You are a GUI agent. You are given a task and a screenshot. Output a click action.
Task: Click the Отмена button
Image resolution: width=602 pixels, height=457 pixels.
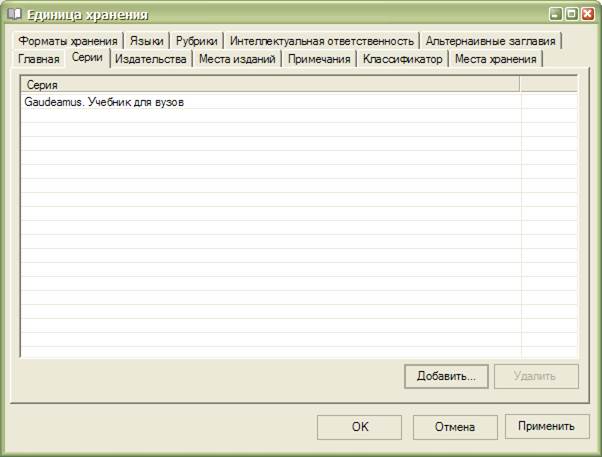pyautogui.click(x=454, y=427)
